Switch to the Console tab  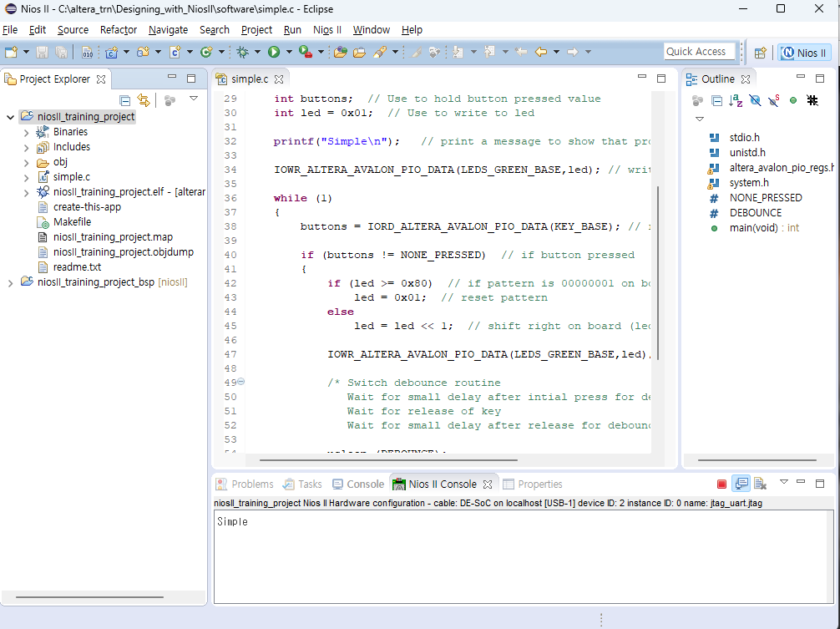[358, 484]
